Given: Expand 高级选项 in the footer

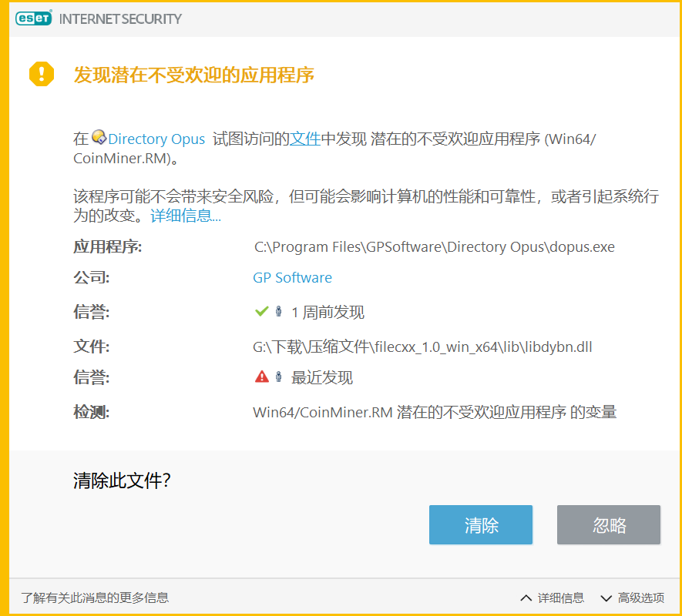Looking at the screenshot, I should tap(632, 598).
